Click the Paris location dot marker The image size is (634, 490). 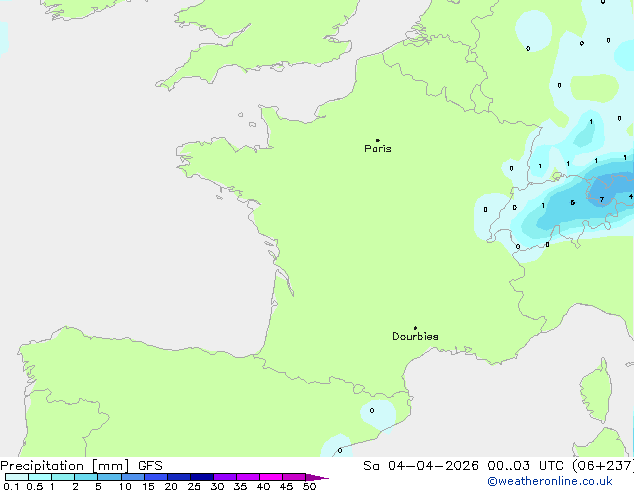(378, 140)
